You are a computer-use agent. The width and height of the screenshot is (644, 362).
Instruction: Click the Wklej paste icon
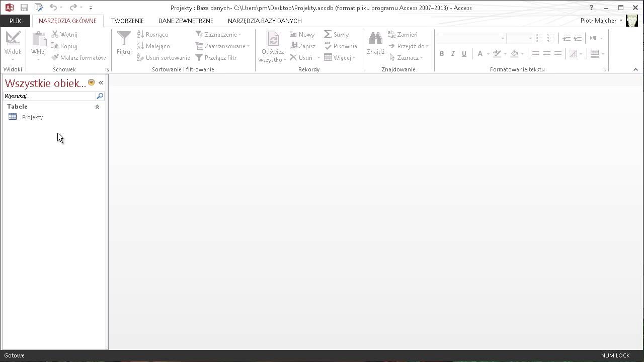coord(39,39)
